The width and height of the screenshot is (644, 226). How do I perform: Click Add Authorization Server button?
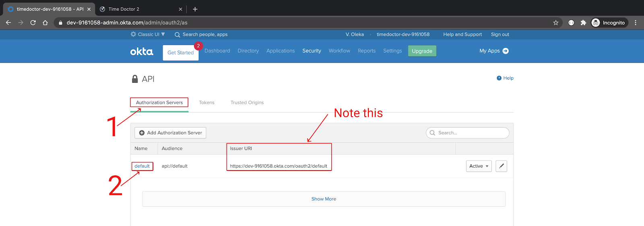point(170,133)
